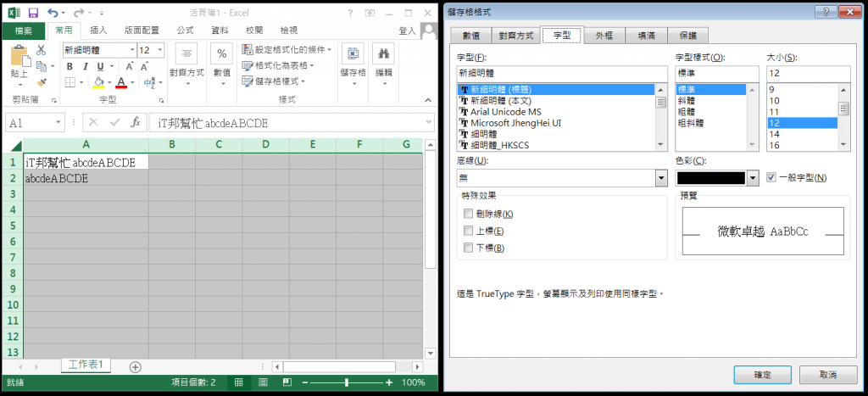Add a new sheet with plus icon
This screenshot has width=868, height=396.
click(x=135, y=366)
